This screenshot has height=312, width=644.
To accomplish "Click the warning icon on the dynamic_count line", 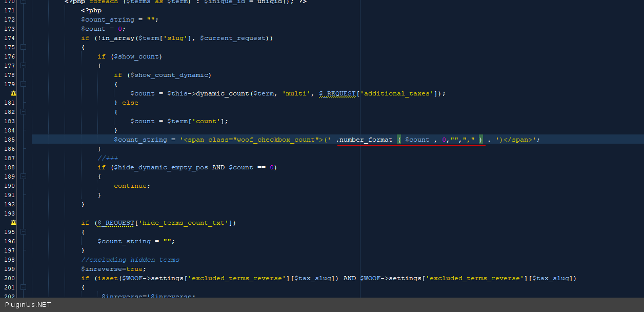I will 13,93.
